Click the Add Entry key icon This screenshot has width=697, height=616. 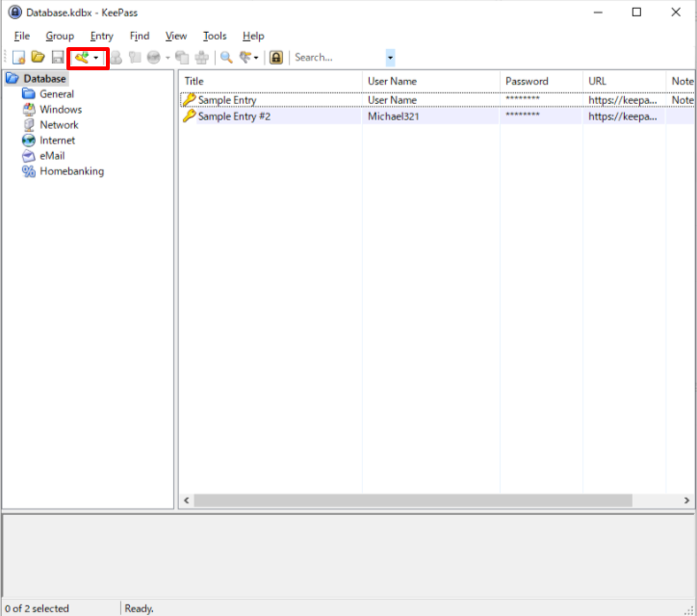point(82,58)
